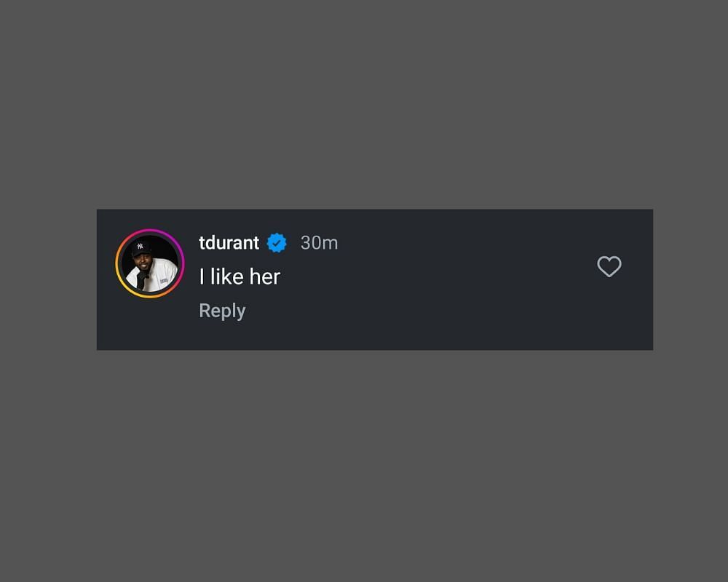The image size is (728, 582).
Task: Click the NY cap in the avatar
Action: coord(141,247)
